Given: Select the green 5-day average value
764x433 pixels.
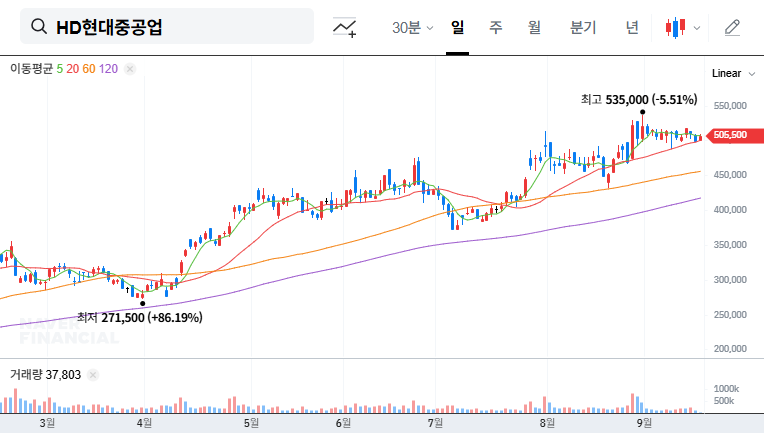Looking at the screenshot, I should click(59, 69).
